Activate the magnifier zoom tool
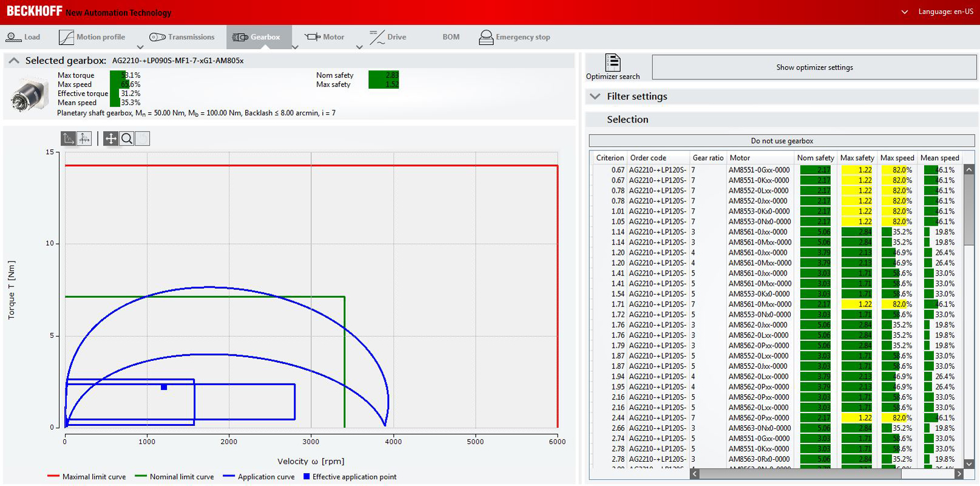Image resolution: width=980 pixels, height=486 pixels. 127,138
